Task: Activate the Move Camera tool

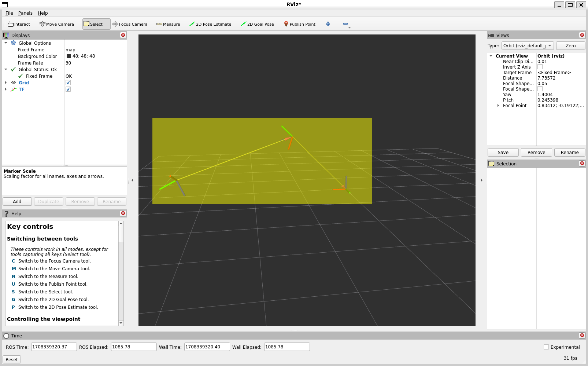Action: tap(57, 24)
